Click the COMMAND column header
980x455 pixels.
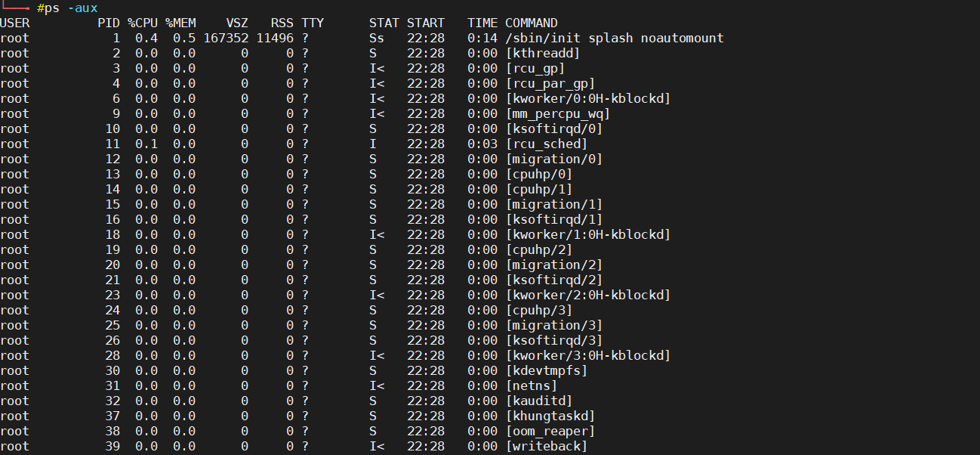coord(531,23)
